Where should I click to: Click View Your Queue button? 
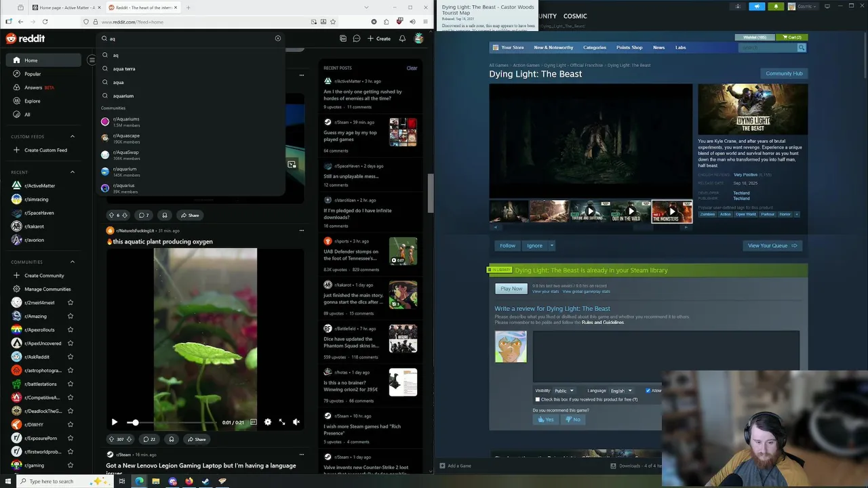[x=772, y=245]
